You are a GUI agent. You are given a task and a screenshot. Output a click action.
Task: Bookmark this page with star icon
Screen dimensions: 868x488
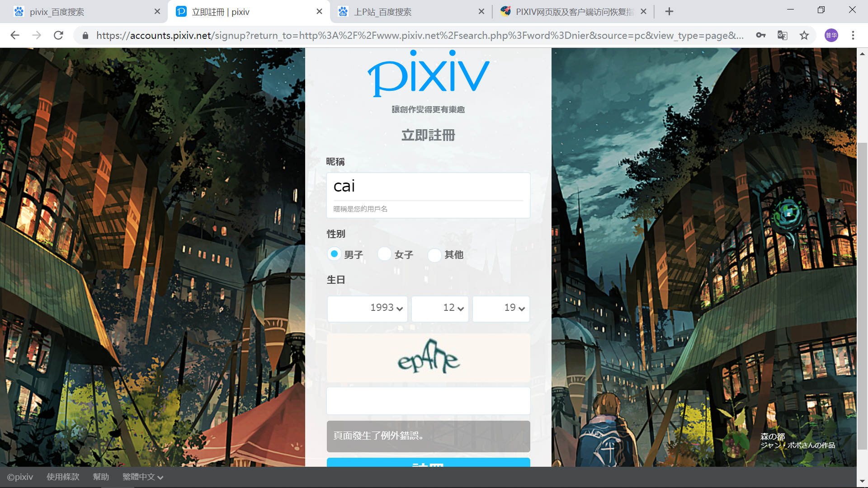tap(804, 35)
